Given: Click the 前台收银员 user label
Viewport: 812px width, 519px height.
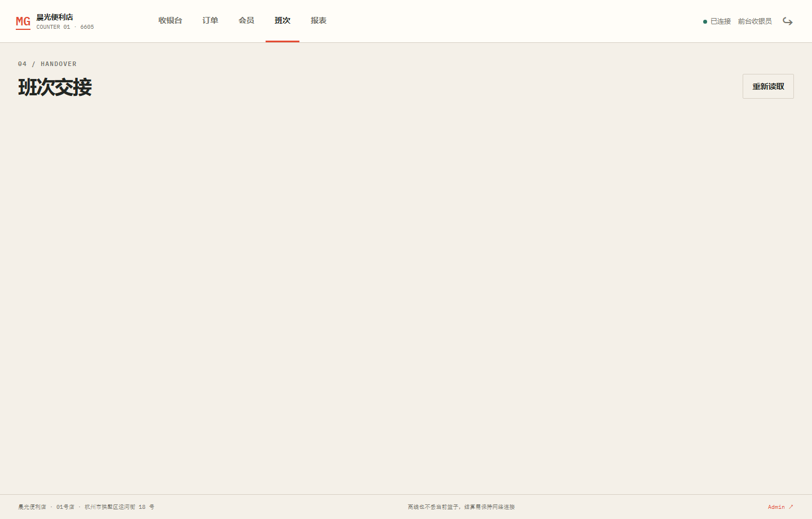Looking at the screenshot, I should tap(754, 21).
